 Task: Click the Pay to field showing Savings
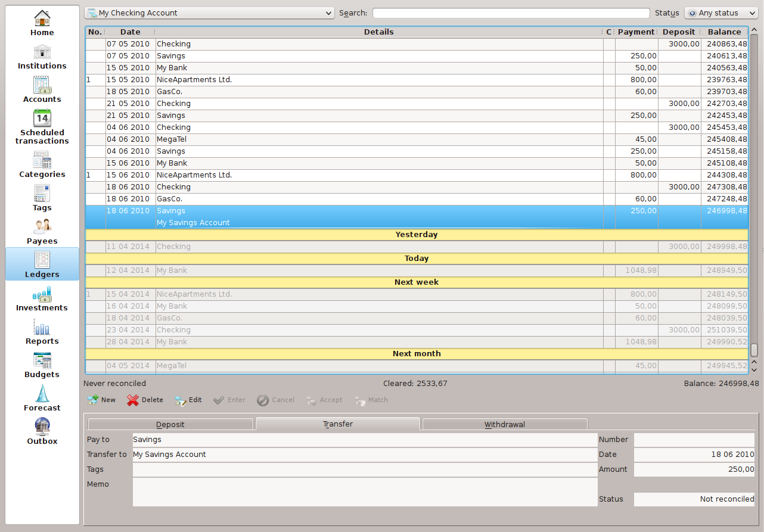tap(365, 440)
